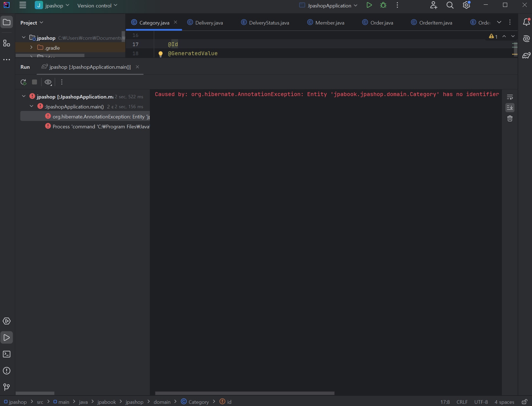Open JpashopApplication run configuration dropdown
Image resolution: width=532 pixels, height=406 pixels.
tap(328, 5)
